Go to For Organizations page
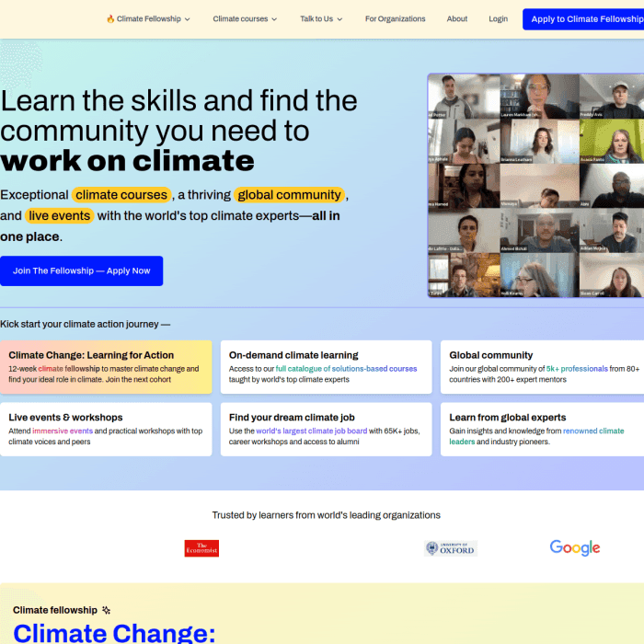Image resolution: width=644 pixels, height=644 pixels. (395, 19)
